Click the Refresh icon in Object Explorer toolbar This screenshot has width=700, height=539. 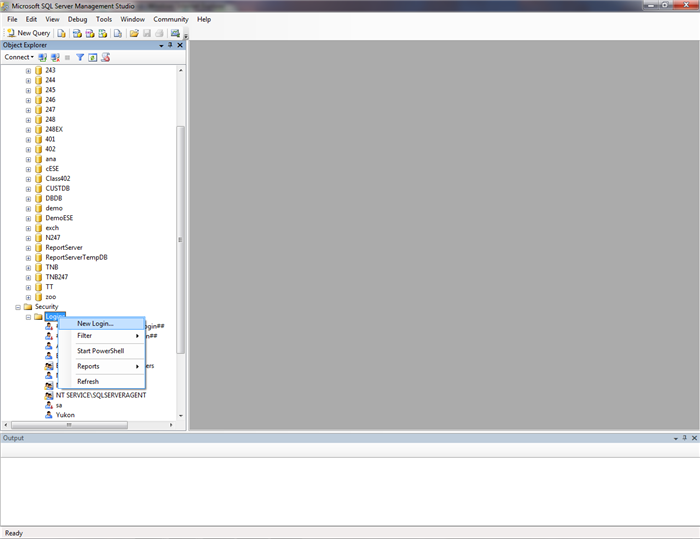(x=92, y=58)
